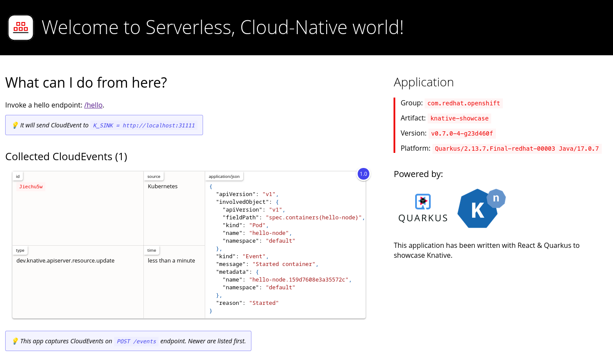Viewport: 613px width, 364px height.
Task: Open the /hello endpoint link
Action: tap(93, 105)
